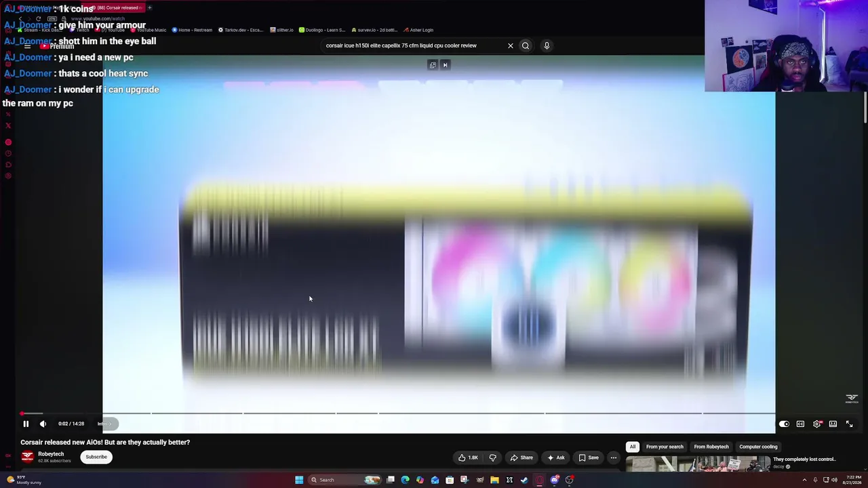This screenshot has height=488, width=868.
Task: Open 'They completely lost control' video title
Action: tap(804, 459)
